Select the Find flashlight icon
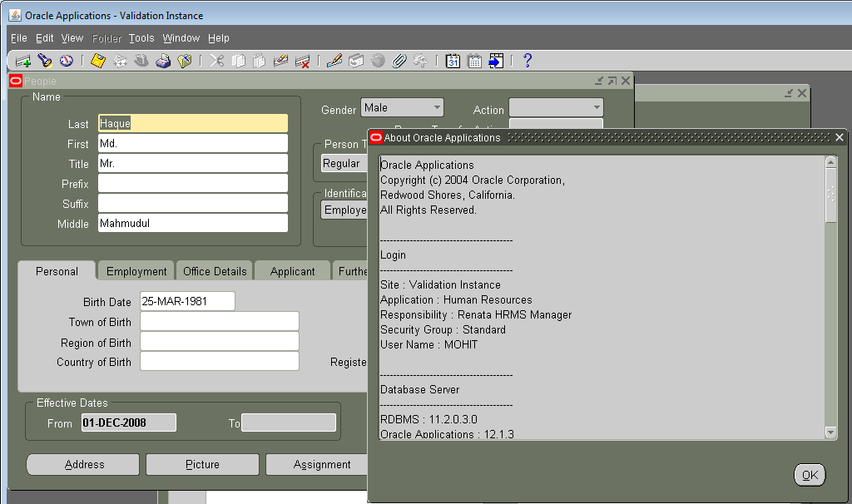 pyautogui.click(x=43, y=60)
